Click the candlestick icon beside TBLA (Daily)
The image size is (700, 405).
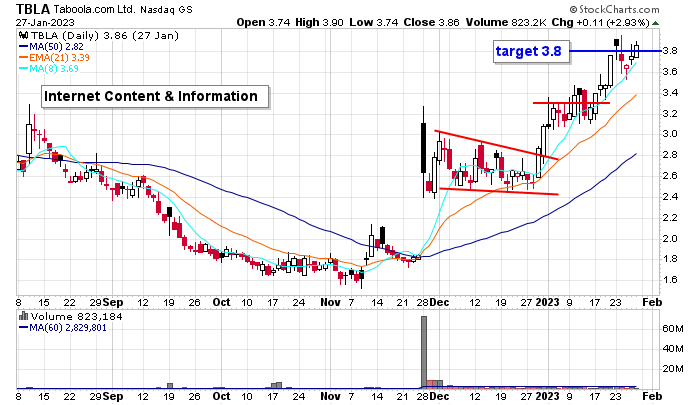(x=23, y=36)
